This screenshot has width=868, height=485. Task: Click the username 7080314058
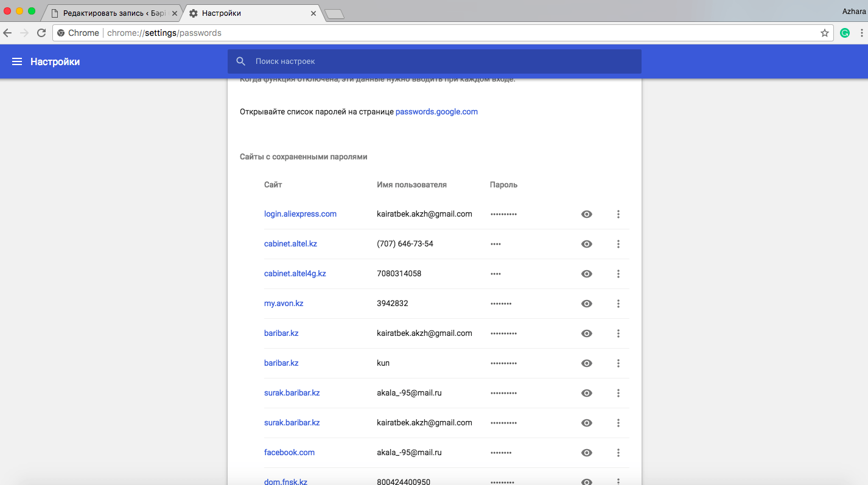pos(399,274)
